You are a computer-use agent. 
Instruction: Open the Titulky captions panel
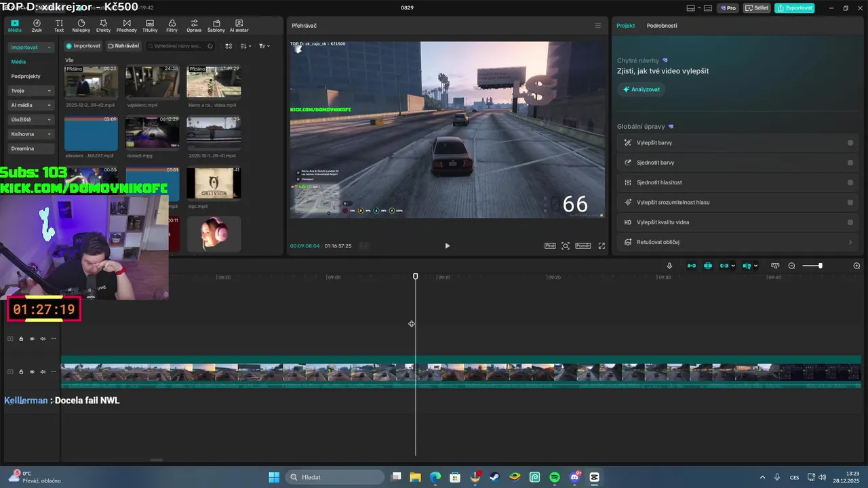point(150,26)
